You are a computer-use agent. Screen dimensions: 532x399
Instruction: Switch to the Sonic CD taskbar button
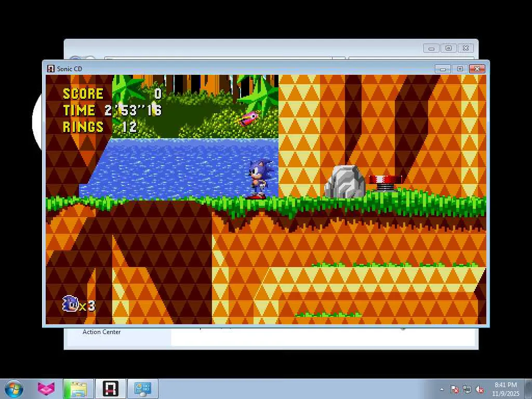click(111, 389)
